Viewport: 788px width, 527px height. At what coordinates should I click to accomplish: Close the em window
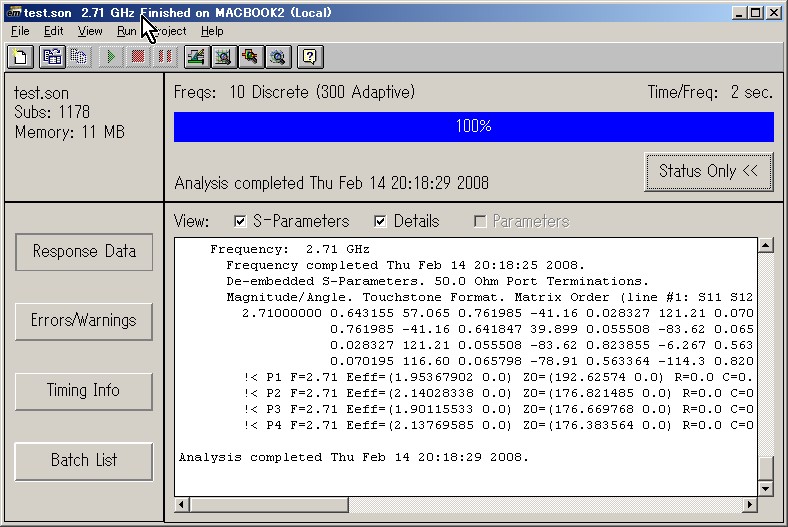[774, 13]
